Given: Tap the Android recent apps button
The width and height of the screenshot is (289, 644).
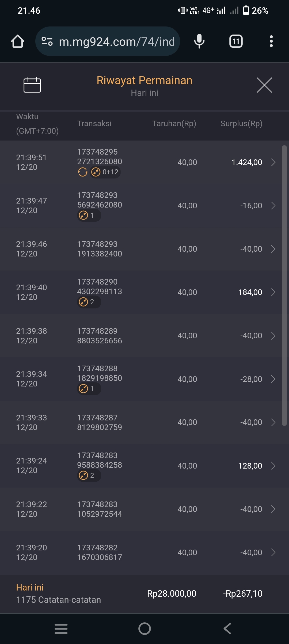Looking at the screenshot, I should [61, 628].
